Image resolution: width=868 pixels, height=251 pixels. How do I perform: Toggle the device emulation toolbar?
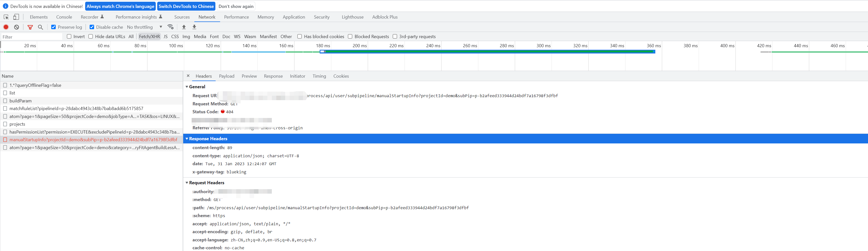pos(16,17)
